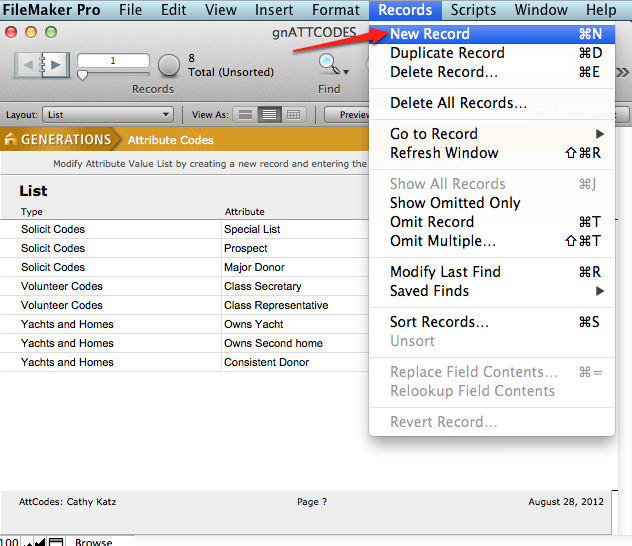
Task: Open the Help menu
Action: coord(601,10)
